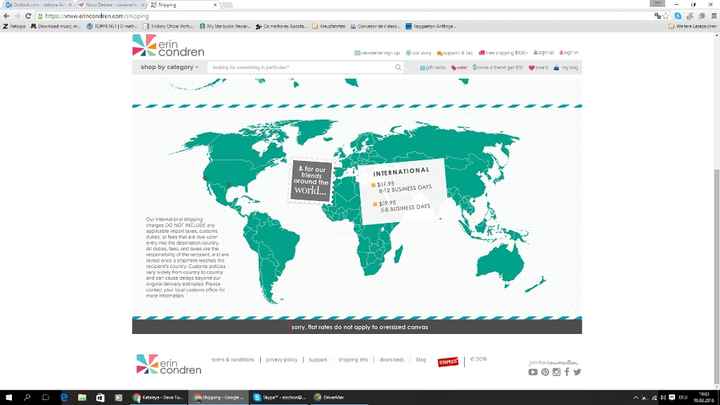Open newsletter sign up link
720x405 pixels.
pos(377,53)
